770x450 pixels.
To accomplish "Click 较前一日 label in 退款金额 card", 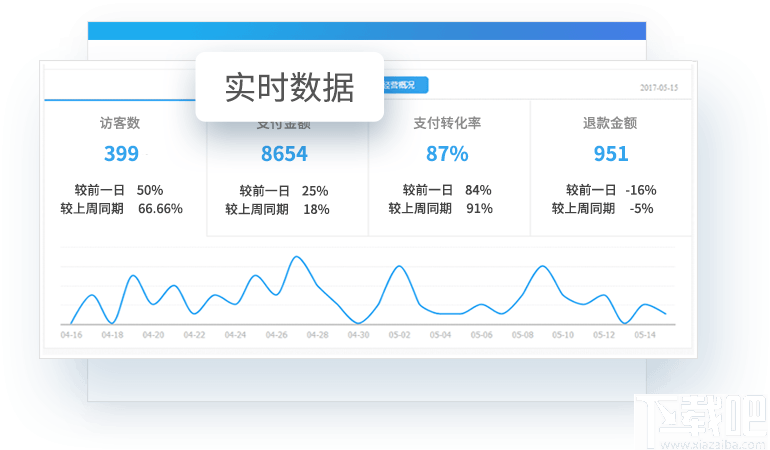I will (x=591, y=190).
